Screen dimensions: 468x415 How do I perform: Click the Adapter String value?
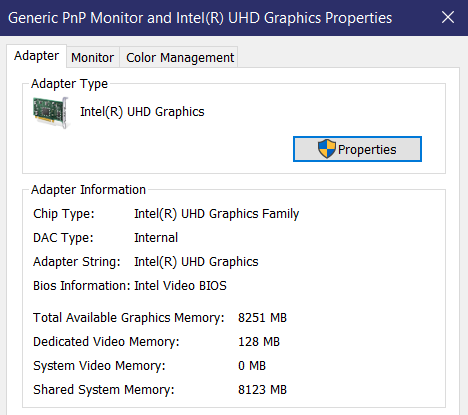(x=196, y=262)
